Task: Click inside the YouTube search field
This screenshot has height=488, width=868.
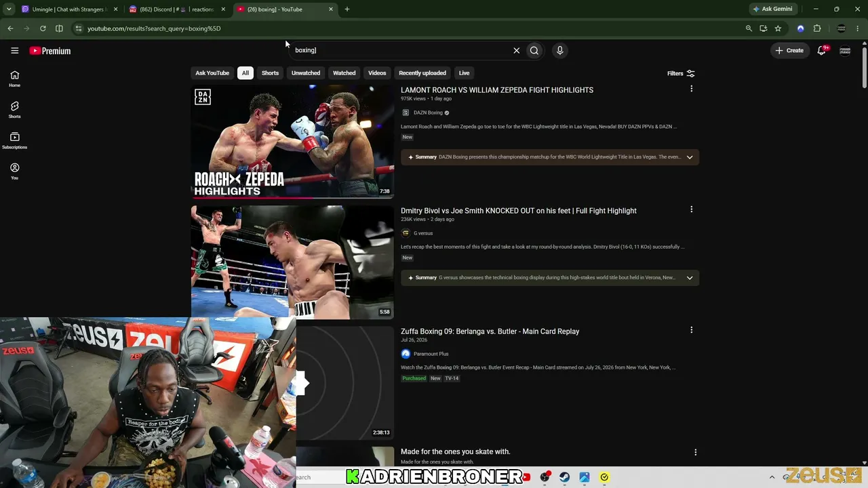Action: (x=400, y=50)
